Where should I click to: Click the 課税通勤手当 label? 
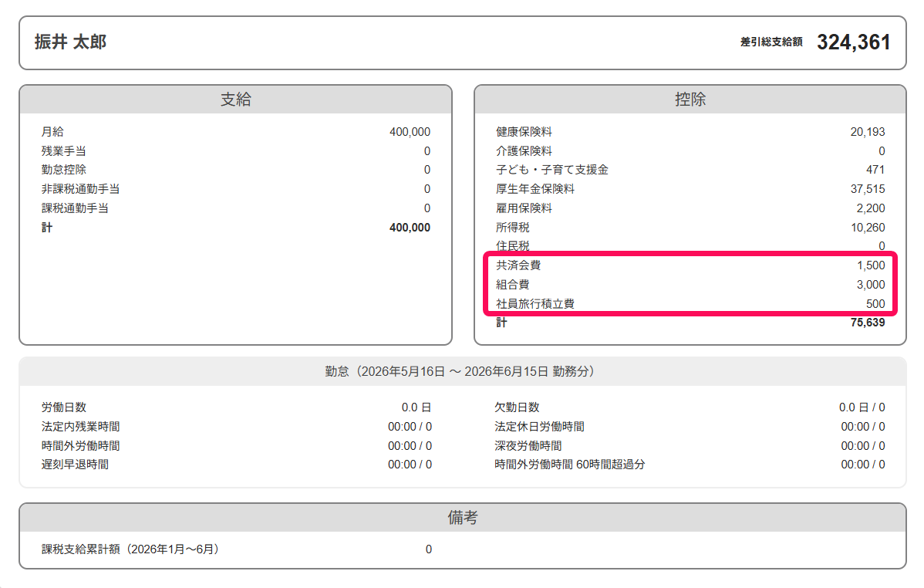coord(75,208)
